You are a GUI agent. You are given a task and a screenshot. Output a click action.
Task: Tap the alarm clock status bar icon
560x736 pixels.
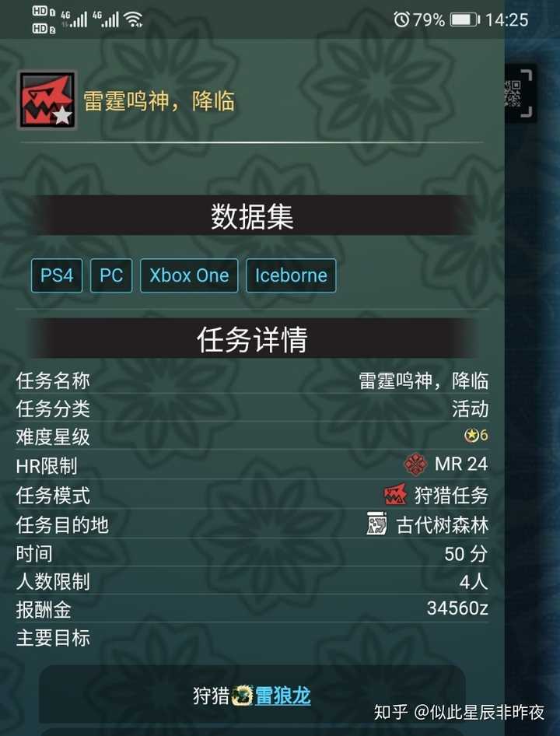401,19
